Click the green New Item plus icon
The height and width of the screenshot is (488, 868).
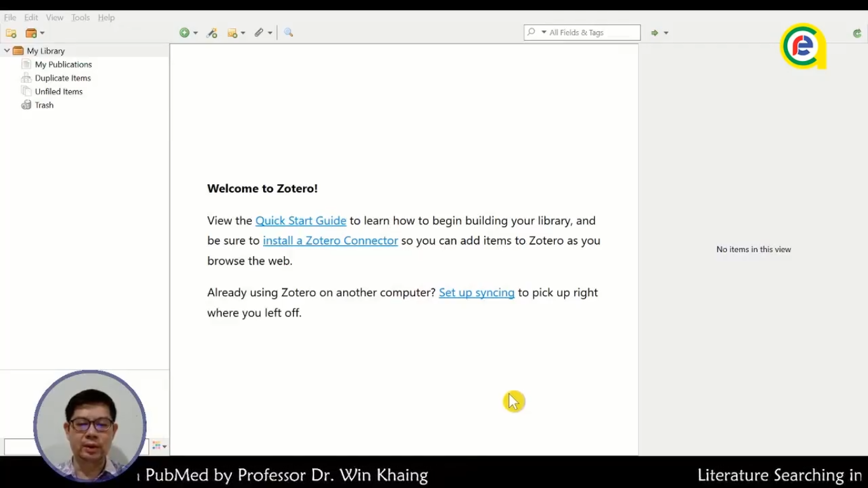(184, 32)
